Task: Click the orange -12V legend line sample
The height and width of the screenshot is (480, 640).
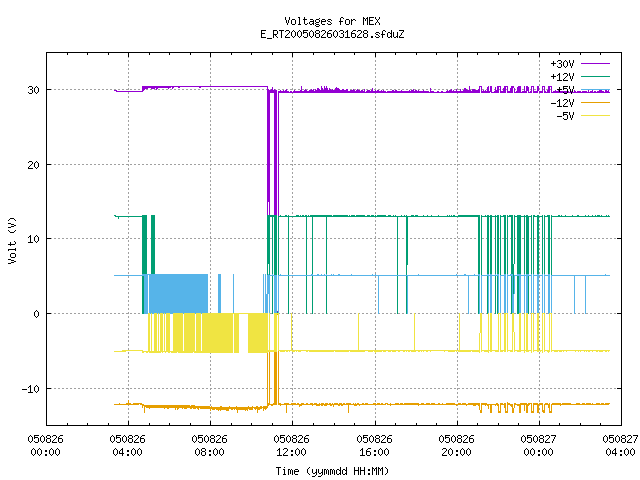Action: coord(595,102)
